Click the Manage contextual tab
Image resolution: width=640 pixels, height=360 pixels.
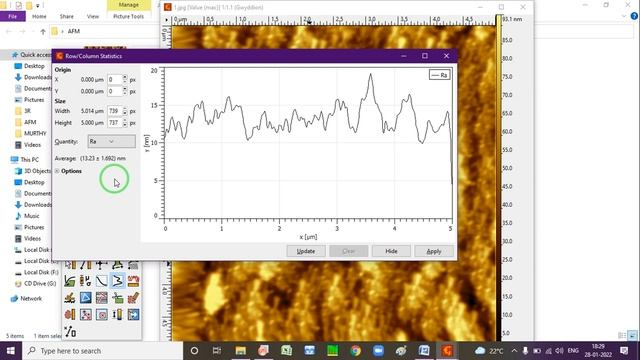tap(129, 5)
